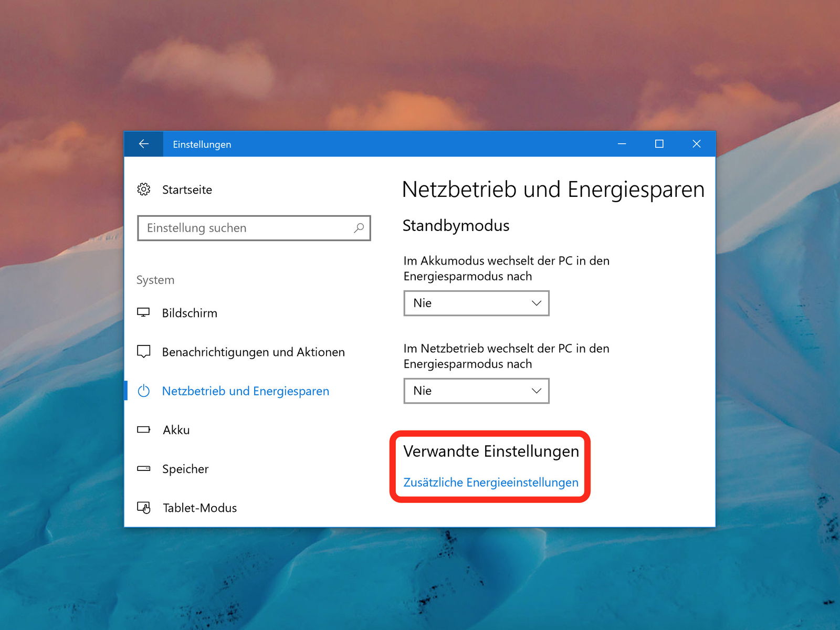Click the System category label
Screen dimensions: 840x630
click(155, 280)
